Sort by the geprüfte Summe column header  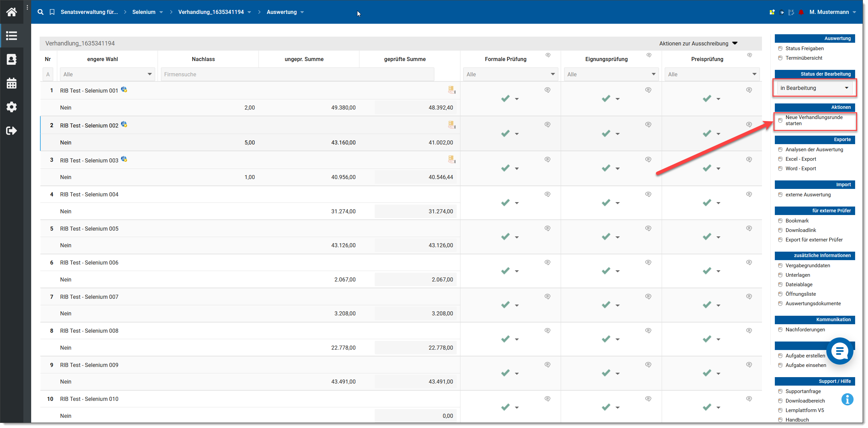(405, 59)
